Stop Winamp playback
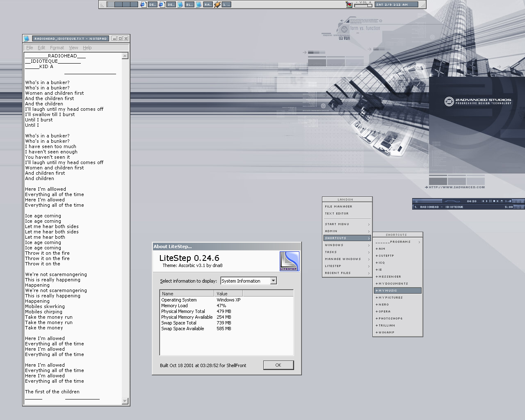This screenshot has height=420, width=525. [494, 201]
